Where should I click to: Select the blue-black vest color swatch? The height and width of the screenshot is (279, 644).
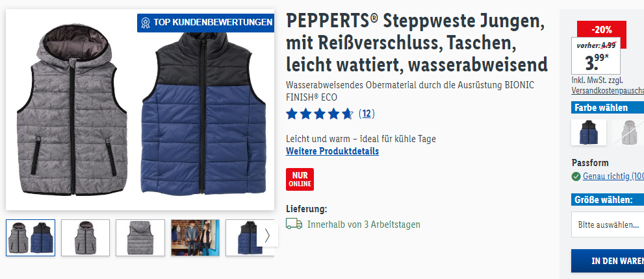click(589, 132)
